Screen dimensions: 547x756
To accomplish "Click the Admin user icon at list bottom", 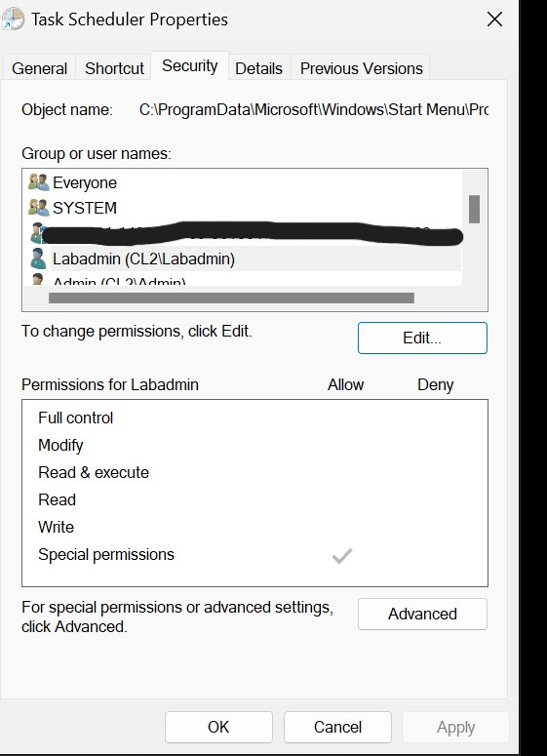I will click(38, 279).
